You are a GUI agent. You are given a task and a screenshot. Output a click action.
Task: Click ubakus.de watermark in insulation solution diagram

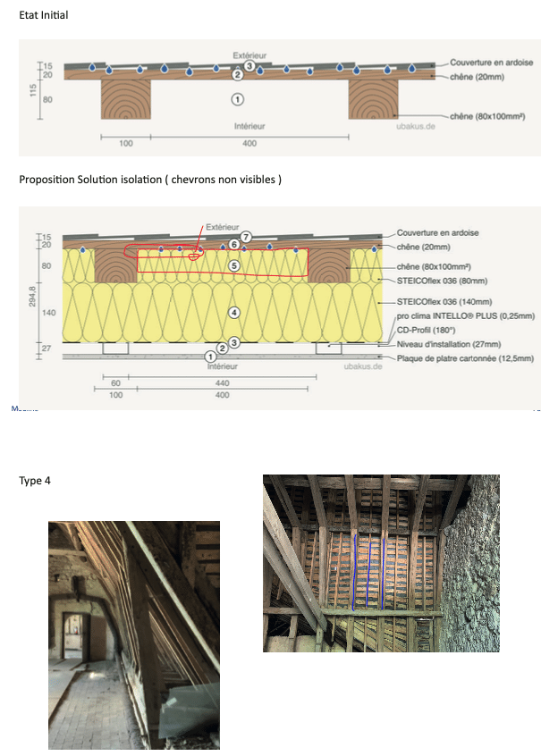tap(363, 366)
